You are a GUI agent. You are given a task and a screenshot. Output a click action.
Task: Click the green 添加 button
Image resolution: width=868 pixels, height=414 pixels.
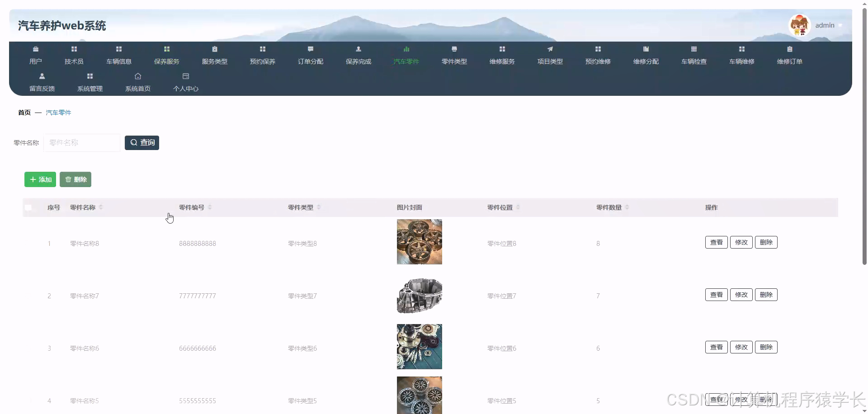tap(40, 179)
